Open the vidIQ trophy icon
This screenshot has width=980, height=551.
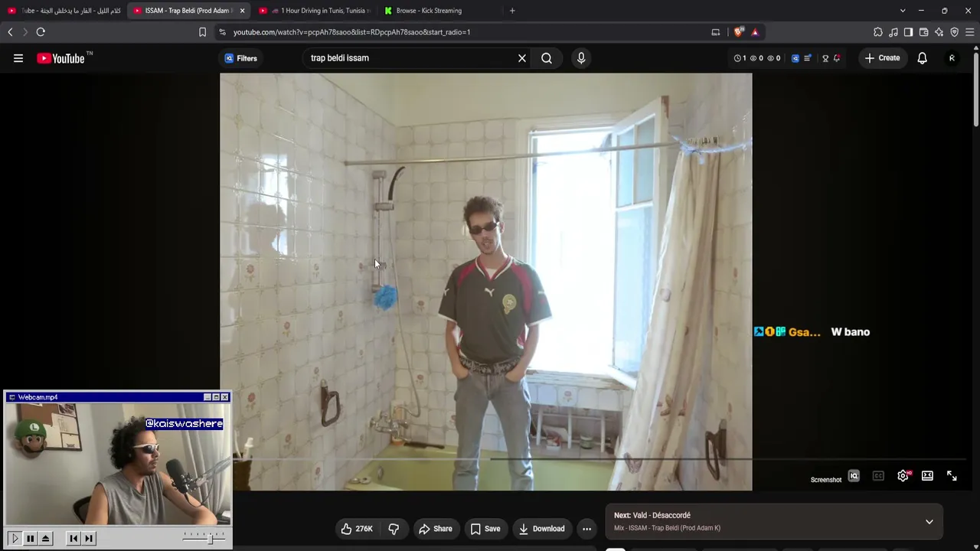825,58
